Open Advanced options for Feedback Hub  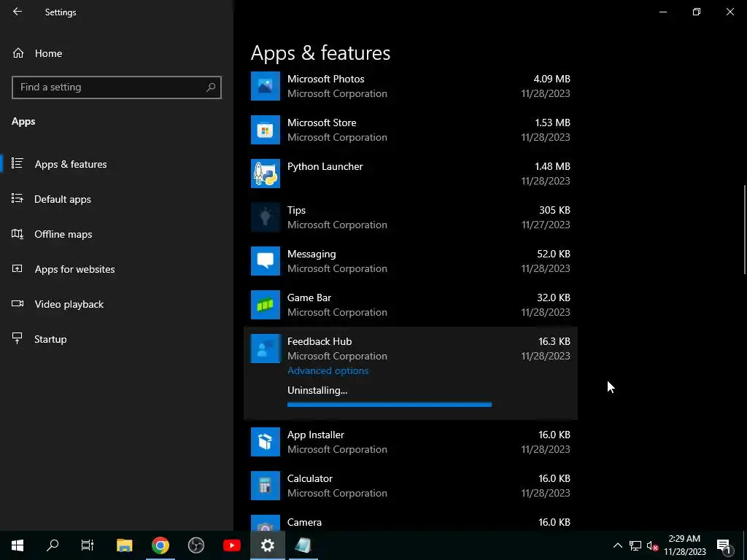pyautogui.click(x=328, y=370)
